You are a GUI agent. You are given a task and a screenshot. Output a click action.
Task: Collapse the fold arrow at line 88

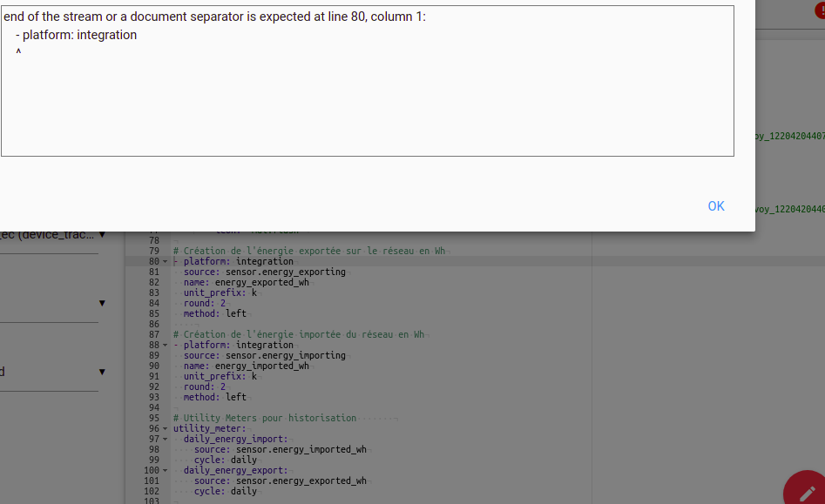(x=166, y=346)
